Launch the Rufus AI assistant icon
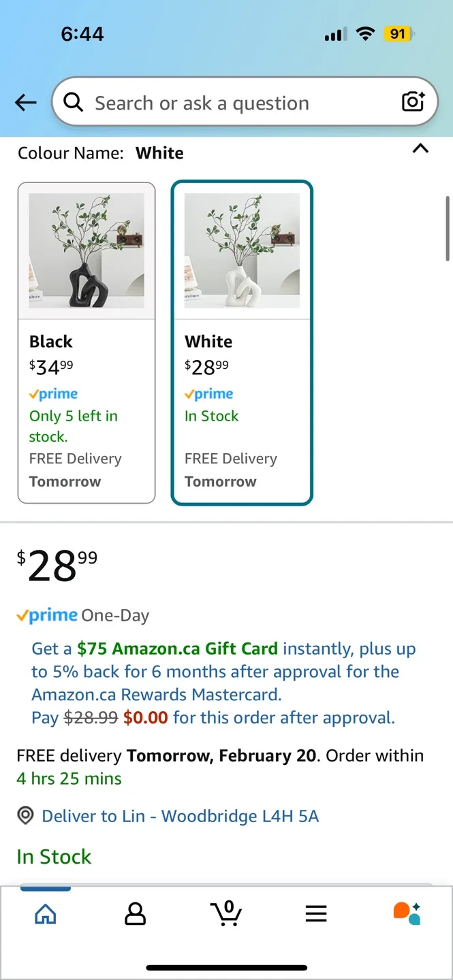453x980 pixels. click(x=407, y=914)
